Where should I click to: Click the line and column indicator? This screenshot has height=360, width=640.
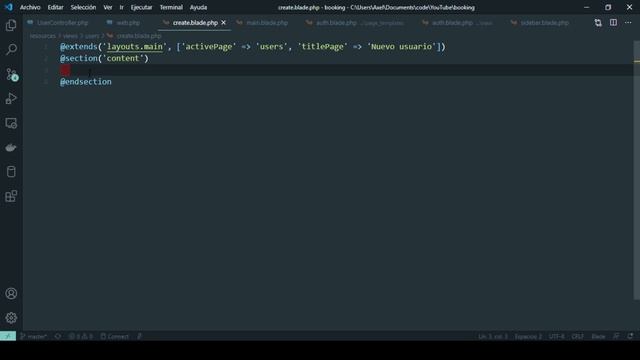[493, 336]
